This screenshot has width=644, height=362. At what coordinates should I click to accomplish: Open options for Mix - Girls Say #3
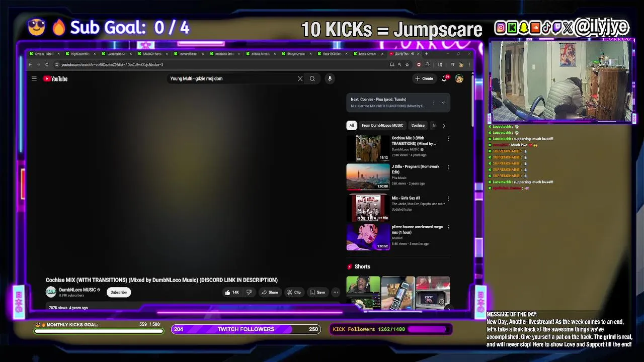point(448,199)
